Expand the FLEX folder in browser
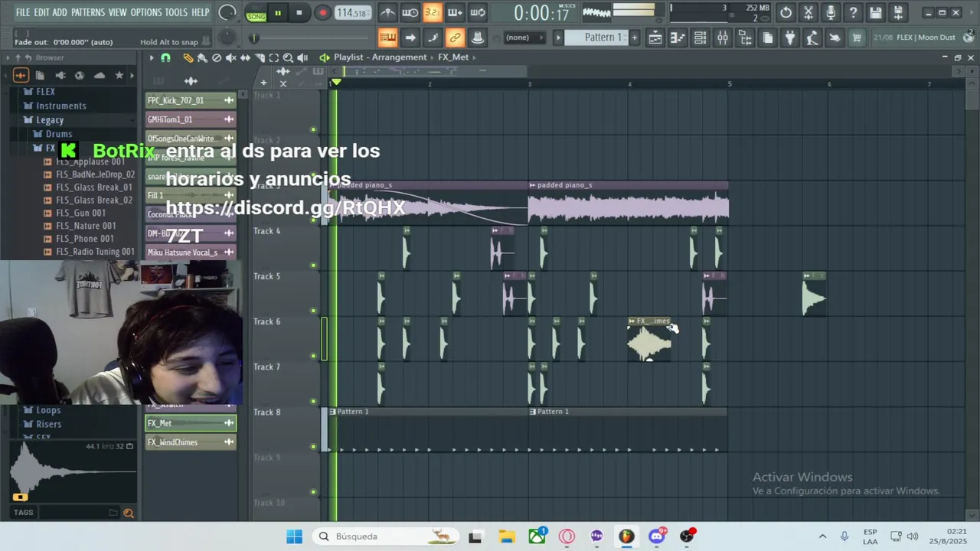 tap(45, 92)
